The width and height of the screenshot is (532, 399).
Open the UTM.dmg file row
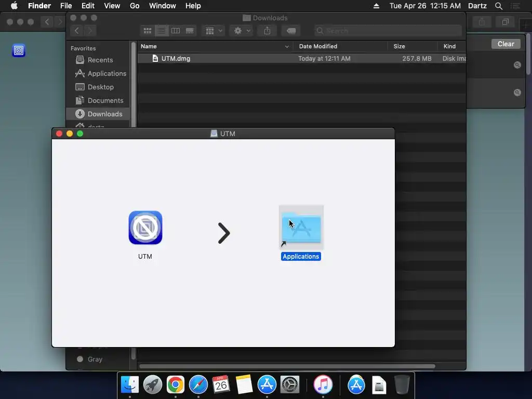pyautogui.click(x=302, y=58)
